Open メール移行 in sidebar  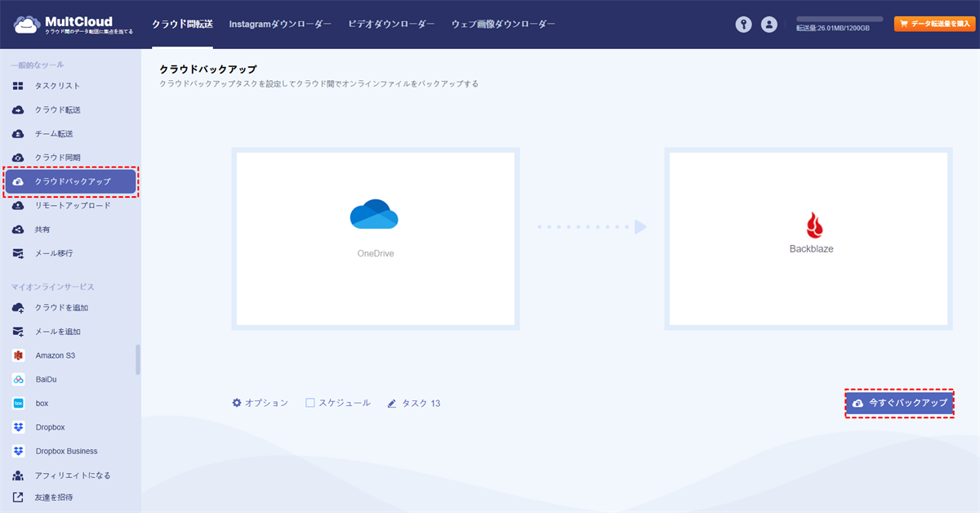[54, 253]
